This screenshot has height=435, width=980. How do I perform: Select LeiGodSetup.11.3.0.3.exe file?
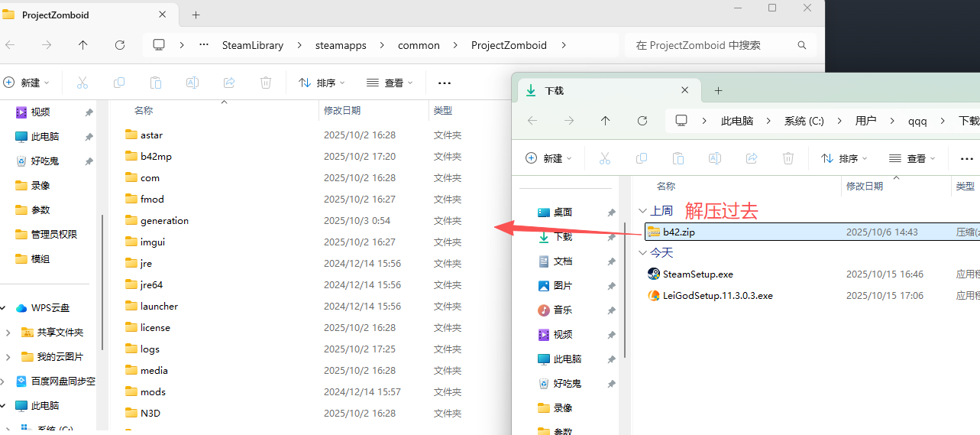pyautogui.click(x=717, y=295)
